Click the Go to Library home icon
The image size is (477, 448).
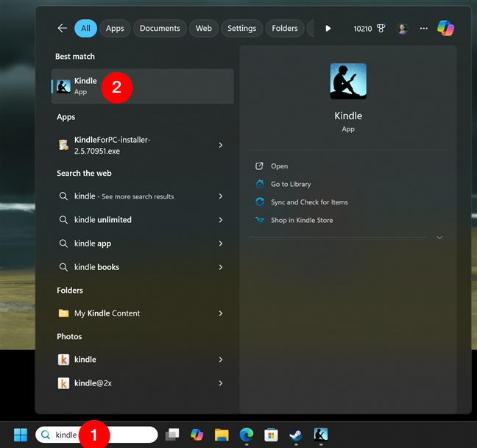tap(260, 184)
